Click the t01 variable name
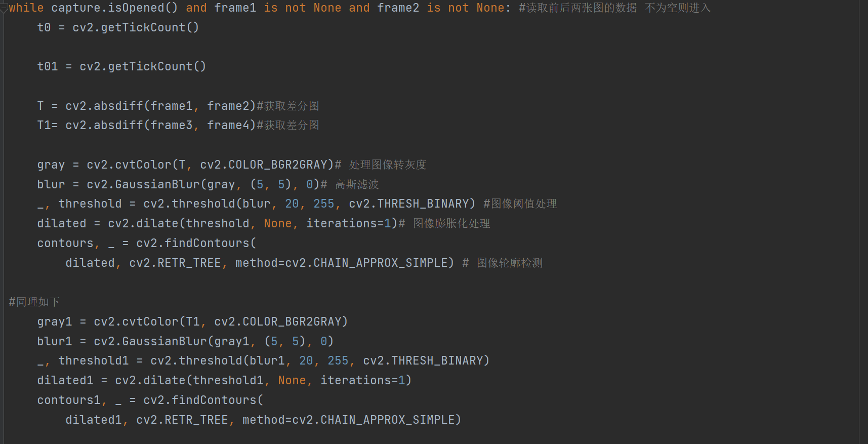 (48, 66)
